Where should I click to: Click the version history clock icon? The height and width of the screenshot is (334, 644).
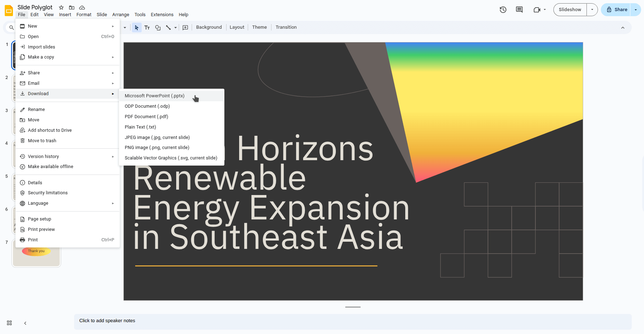point(503,10)
